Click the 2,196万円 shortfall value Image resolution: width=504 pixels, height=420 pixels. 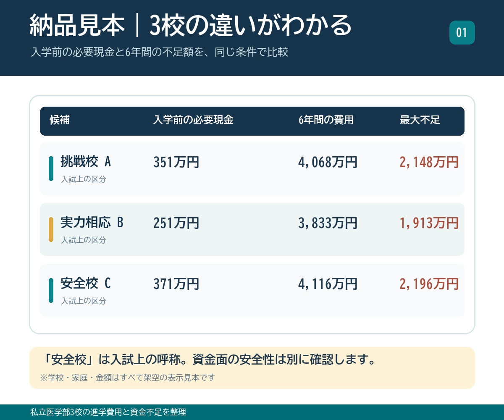[429, 284]
